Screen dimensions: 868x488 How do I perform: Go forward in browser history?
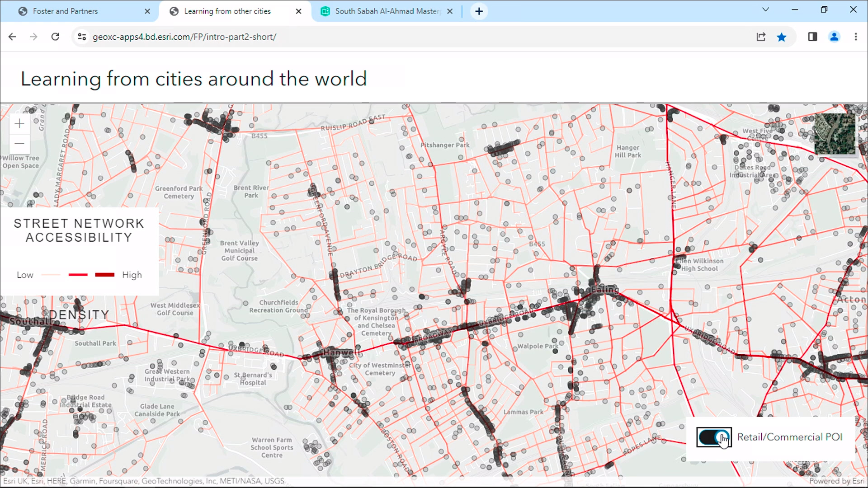(33, 37)
